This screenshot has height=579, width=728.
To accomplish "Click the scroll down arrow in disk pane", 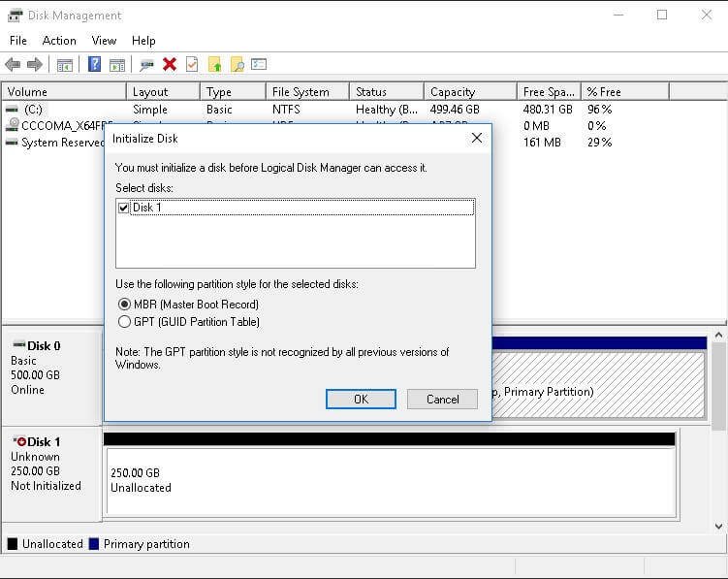I will pos(718,527).
